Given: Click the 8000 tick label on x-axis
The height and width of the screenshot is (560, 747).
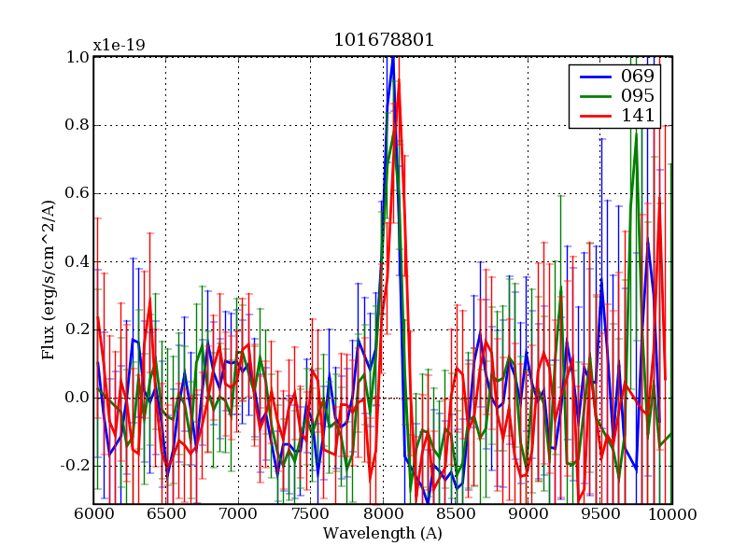Looking at the screenshot, I should click(x=383, y=514).
